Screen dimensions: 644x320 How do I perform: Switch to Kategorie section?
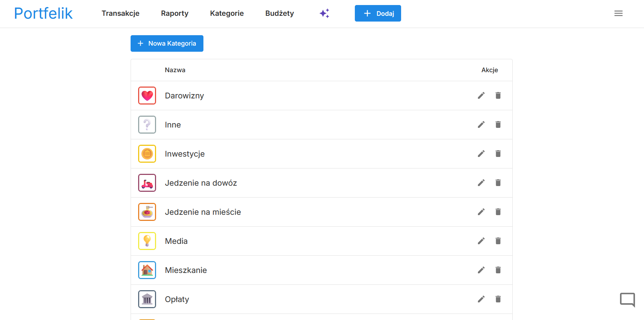pos(227,13)
